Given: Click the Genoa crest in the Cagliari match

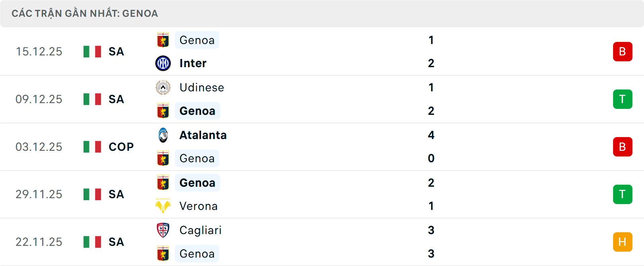Looking at the screenshot, I should tap(163, 254).
